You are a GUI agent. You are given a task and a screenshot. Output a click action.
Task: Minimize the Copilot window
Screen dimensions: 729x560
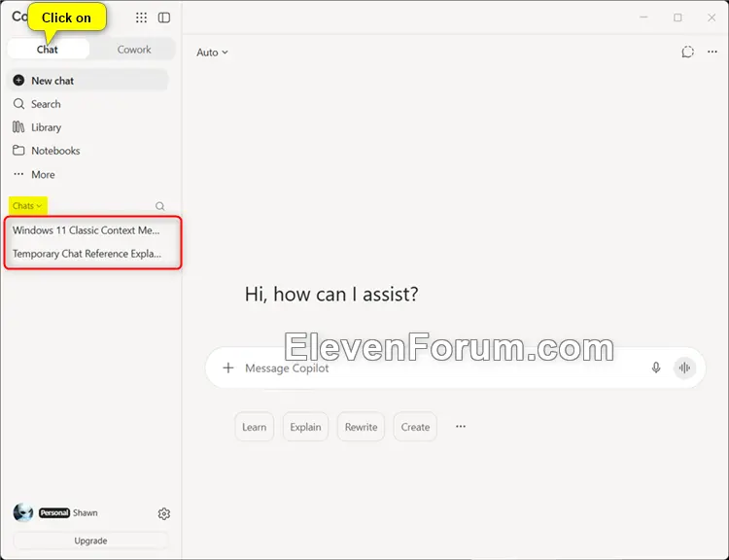[643, 17]
